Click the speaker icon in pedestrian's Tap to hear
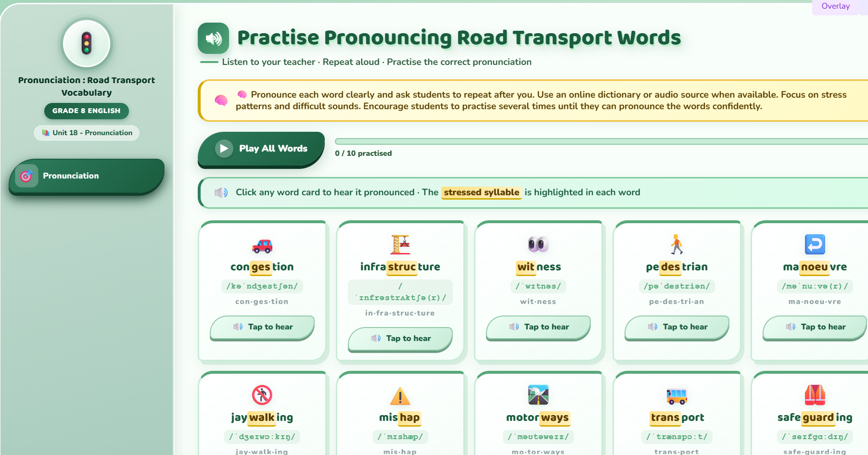This screenshot has width=868, height=455. 652,327
